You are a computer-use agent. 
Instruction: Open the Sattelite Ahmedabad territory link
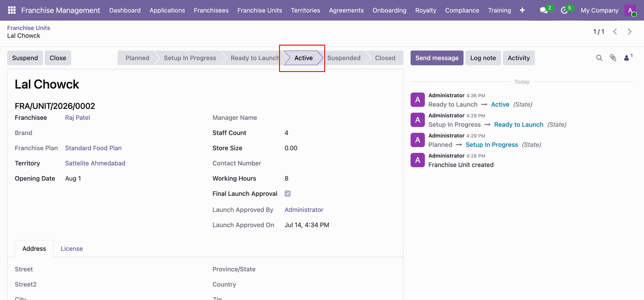pos(95,163)
